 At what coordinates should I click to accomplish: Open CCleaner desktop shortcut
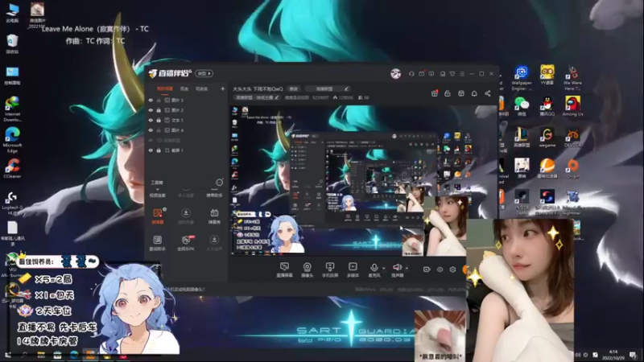click(12, 168)
